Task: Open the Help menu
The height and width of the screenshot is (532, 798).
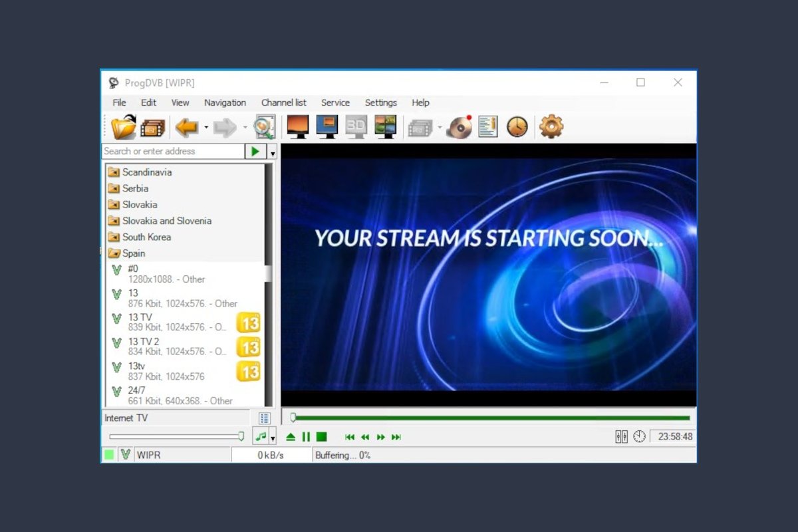Action: 420,102
